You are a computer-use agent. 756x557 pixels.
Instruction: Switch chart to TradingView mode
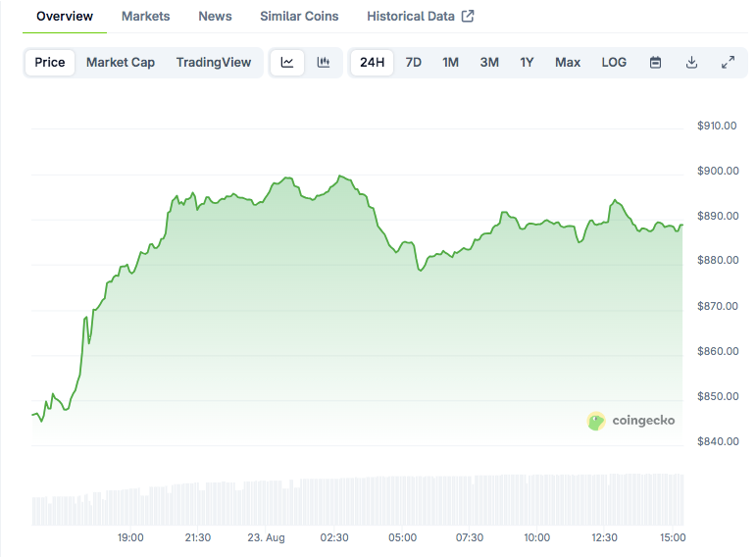214,62
